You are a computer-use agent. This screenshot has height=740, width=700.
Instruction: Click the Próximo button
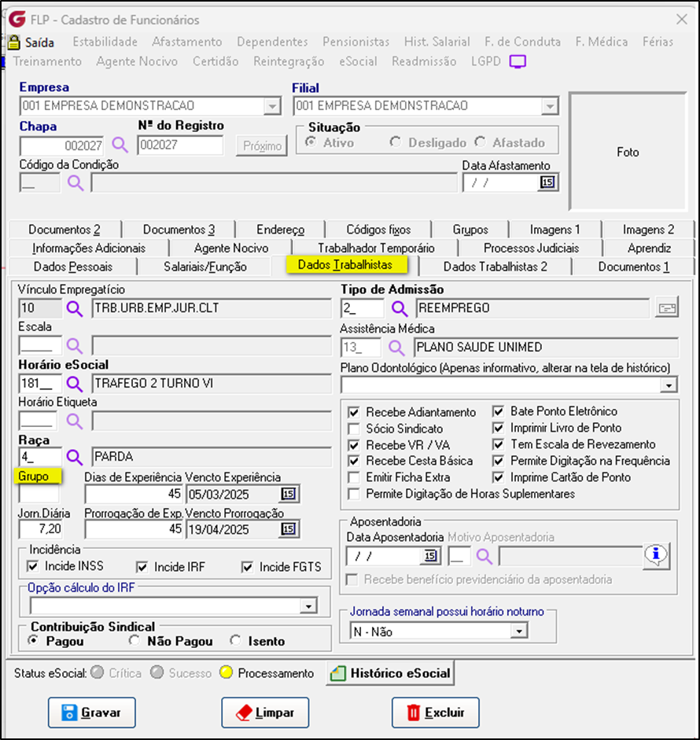pos(262,146)
